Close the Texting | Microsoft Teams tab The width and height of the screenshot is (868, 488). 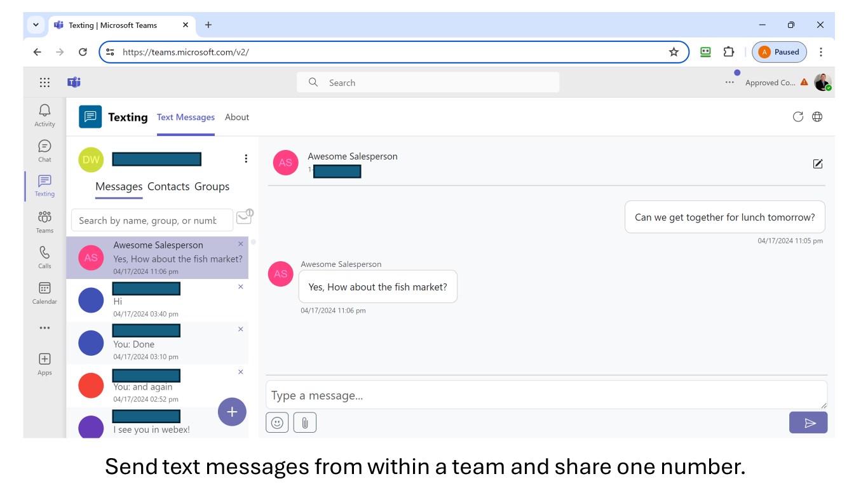point(186,25)
